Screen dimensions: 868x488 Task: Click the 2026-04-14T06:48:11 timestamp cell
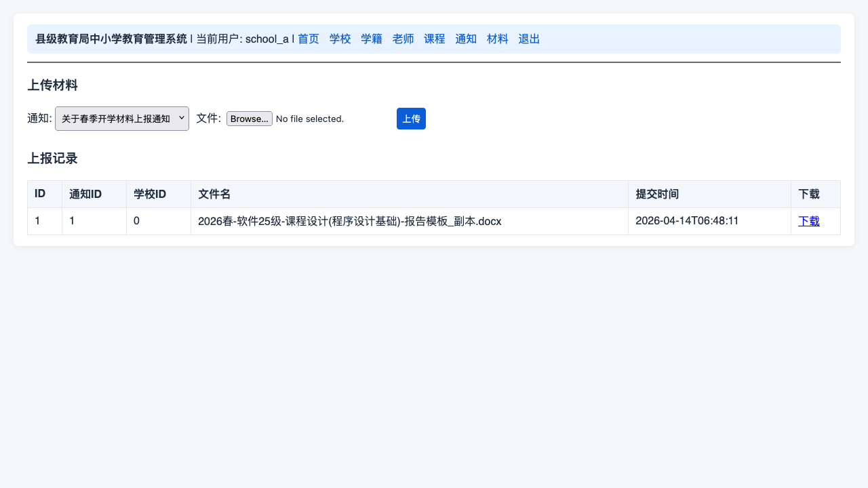pyautogui.click(x=709, y=221)
